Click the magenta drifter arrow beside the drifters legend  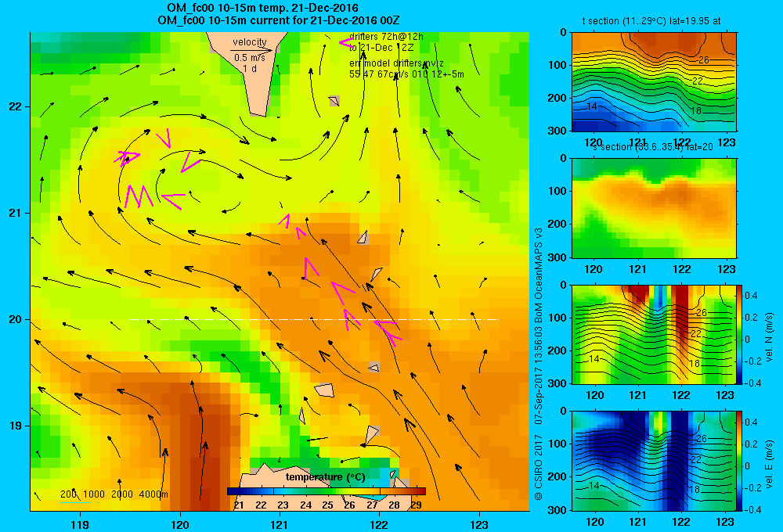click(x=345, y=42)
